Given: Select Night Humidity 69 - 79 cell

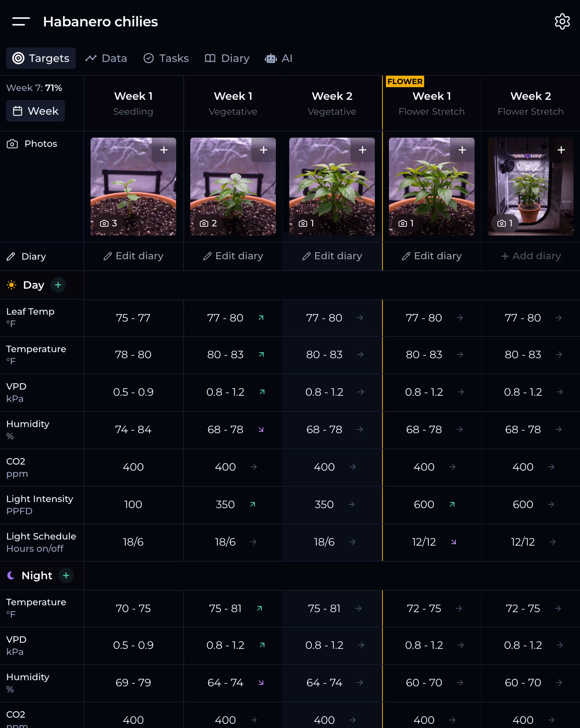Looking at the screenshot, I should point(133,682).
